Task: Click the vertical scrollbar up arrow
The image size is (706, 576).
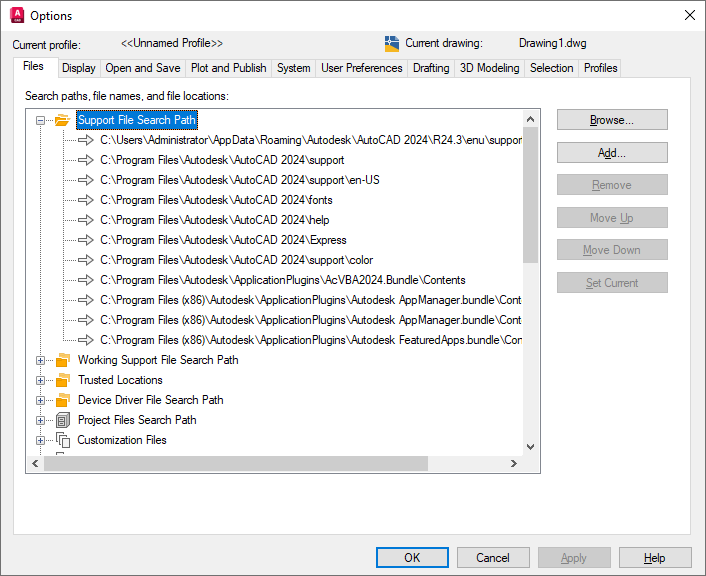Action: coord(530,119)
